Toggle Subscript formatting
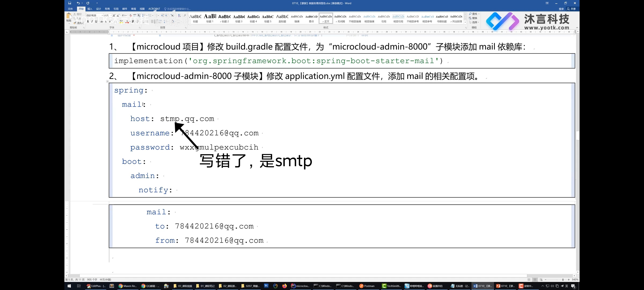This screenshot has width=644, height=290. (106, 21)
